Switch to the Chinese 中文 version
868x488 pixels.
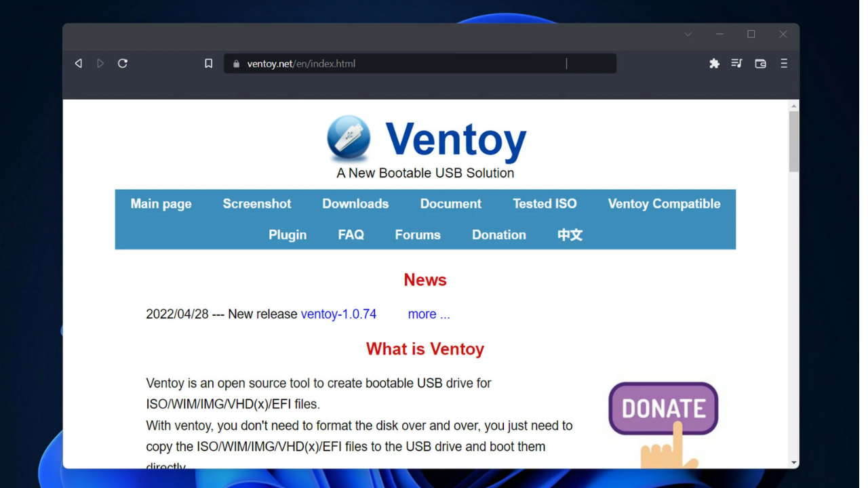click(570, 235)
